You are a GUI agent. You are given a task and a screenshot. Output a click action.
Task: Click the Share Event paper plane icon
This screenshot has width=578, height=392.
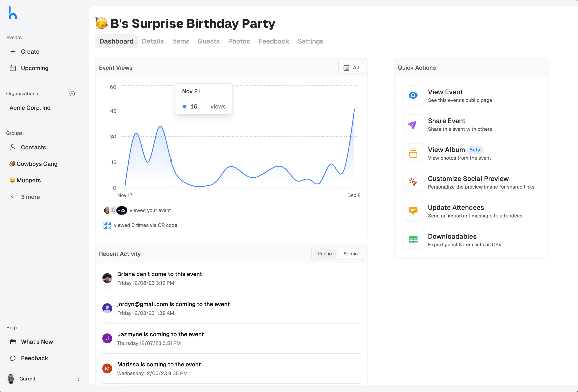pyautogui.click(x=413, y=124)
